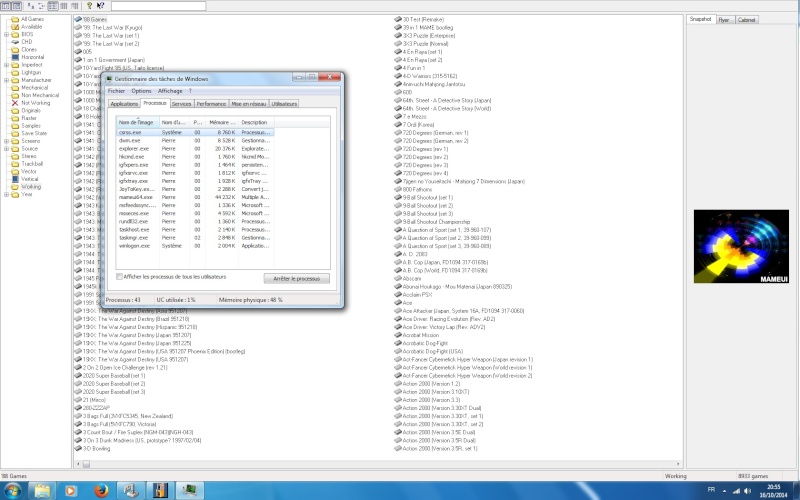The image size is (800, 500).
Task: Open the Windows Start menu
Action: [x=11, y=491]
